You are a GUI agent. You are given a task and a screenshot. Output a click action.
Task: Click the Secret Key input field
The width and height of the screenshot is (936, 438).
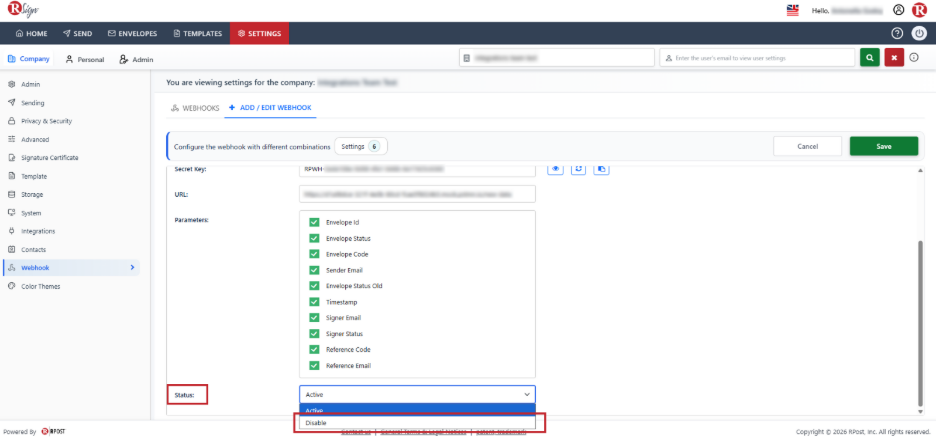point(417,169)
